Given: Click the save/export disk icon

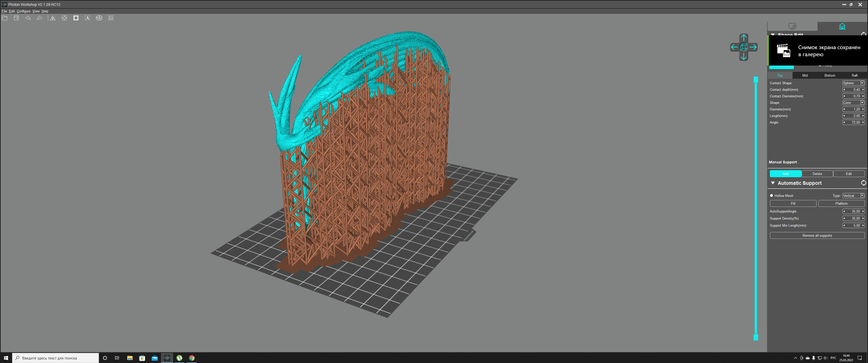Looking at the screenshot, I should [16, 18].
